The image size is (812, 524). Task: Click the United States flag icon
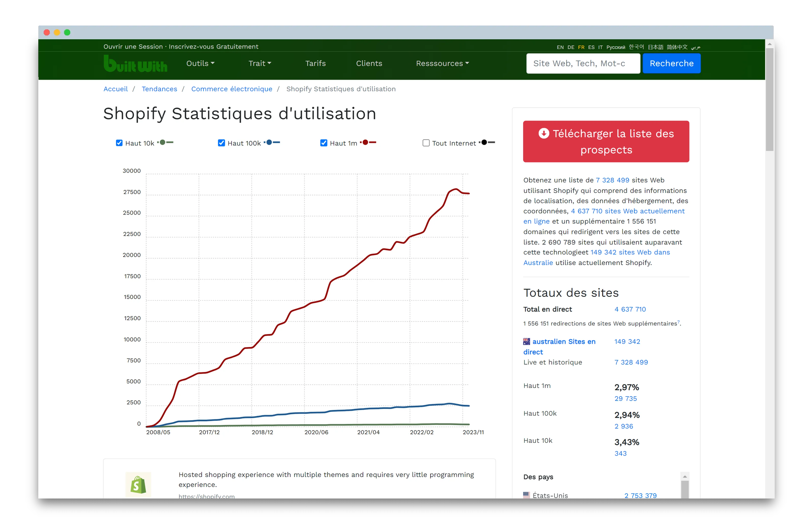(526, 495)
